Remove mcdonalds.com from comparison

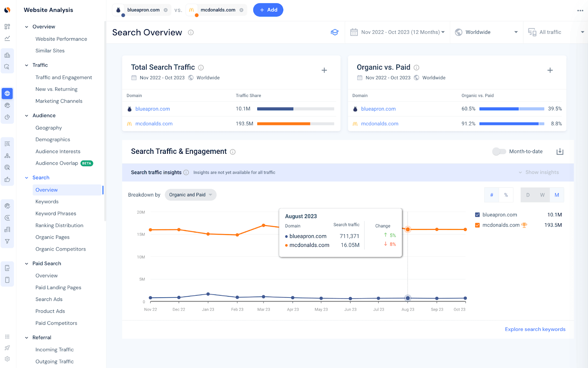pyautogui.click(x=241, y=10)
